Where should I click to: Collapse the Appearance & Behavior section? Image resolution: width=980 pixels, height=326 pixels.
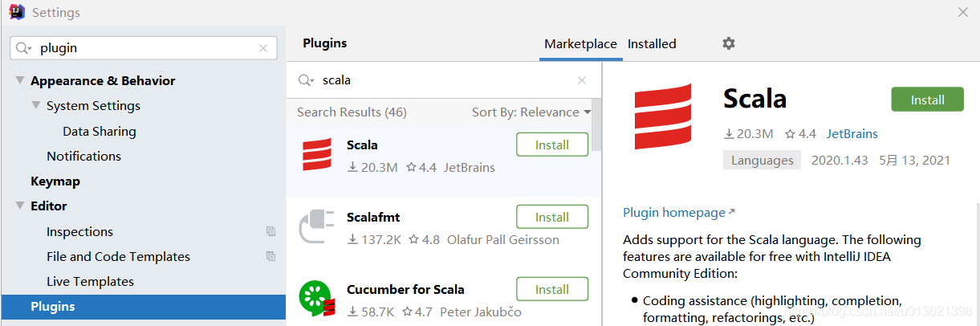coord(19,81)
